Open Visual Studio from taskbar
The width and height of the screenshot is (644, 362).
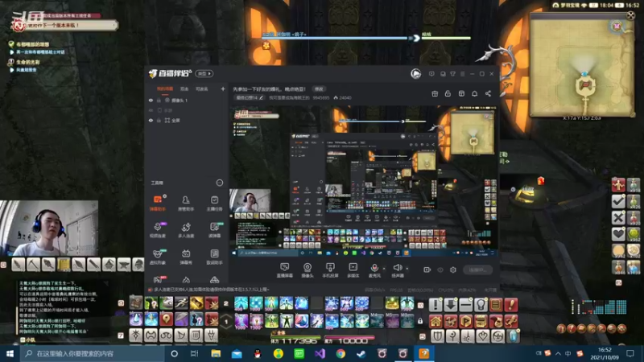(x=320, y=353)
